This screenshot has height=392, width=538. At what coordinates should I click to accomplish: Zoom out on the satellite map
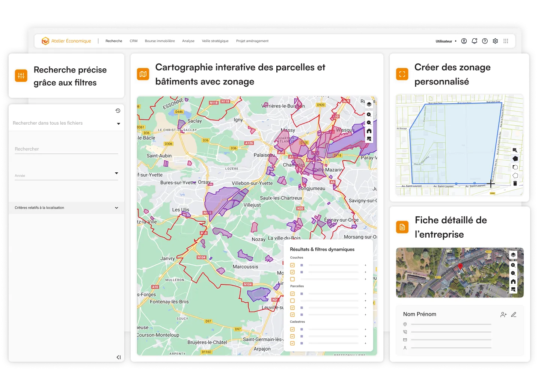[x=513, y=273]
